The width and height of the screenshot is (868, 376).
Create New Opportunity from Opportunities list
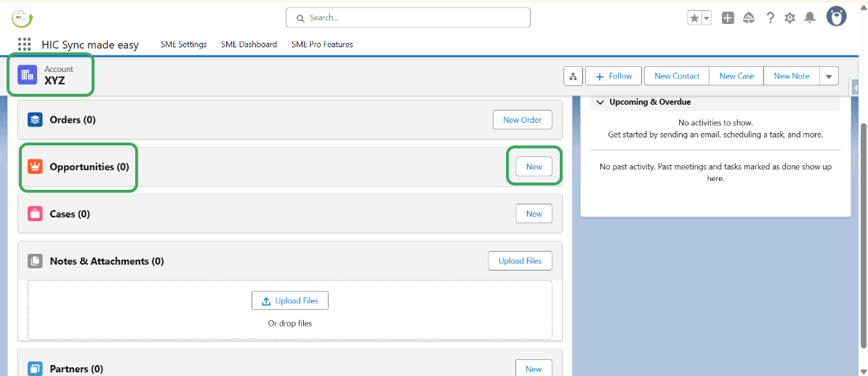[x=534, y=167]
